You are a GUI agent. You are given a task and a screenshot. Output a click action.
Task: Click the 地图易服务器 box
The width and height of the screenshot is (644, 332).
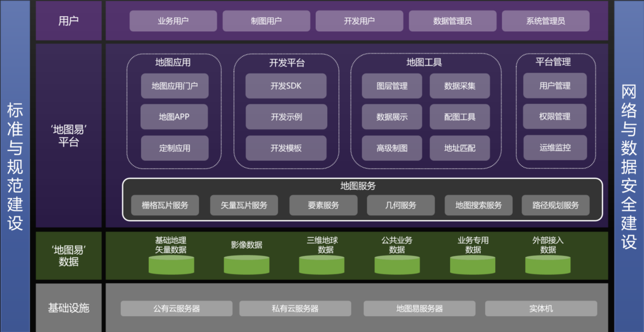(x=419, y=308)
